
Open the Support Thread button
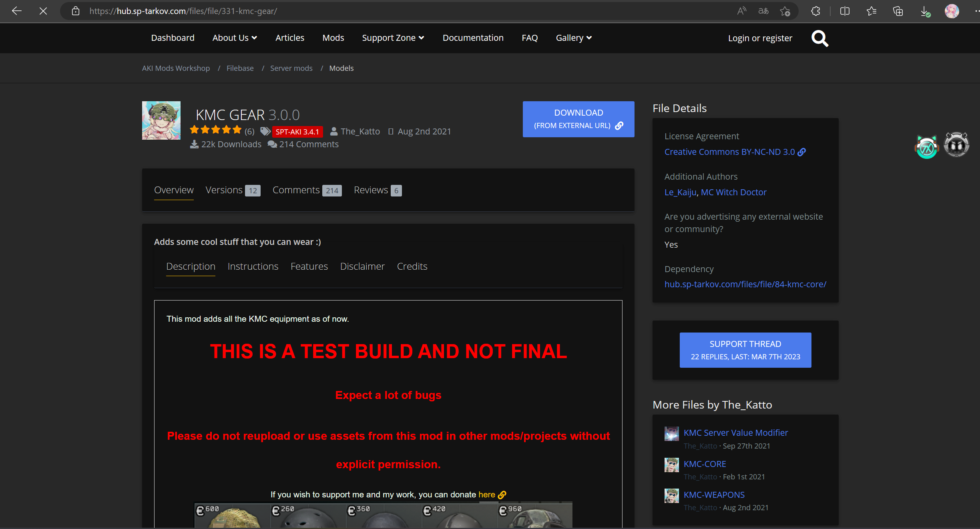(x=745, y=350)
